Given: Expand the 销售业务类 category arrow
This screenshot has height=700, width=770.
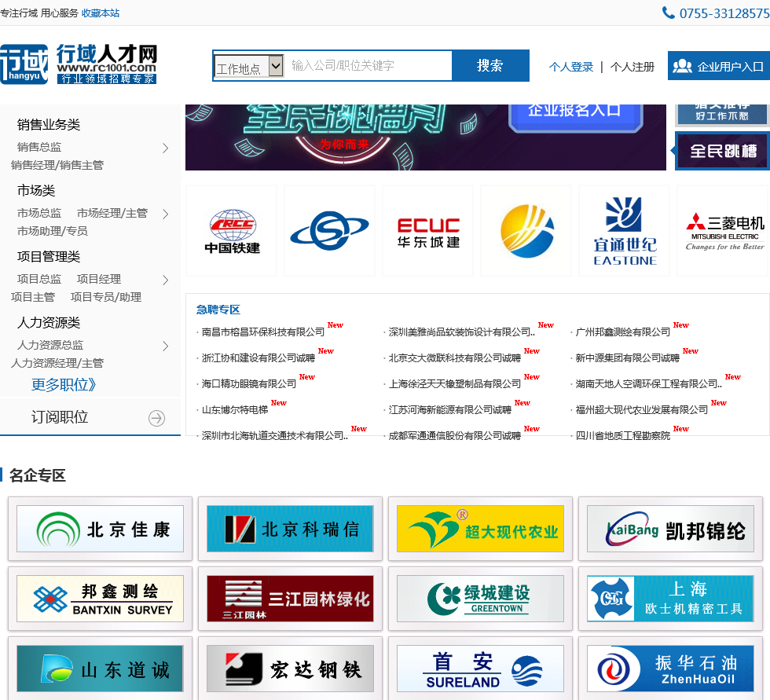Looking at the screenshot, I should (x=166, y=148).
